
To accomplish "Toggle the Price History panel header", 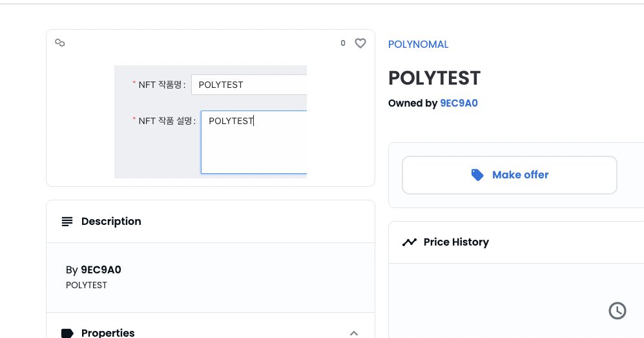I will click(x=516, y=242).
